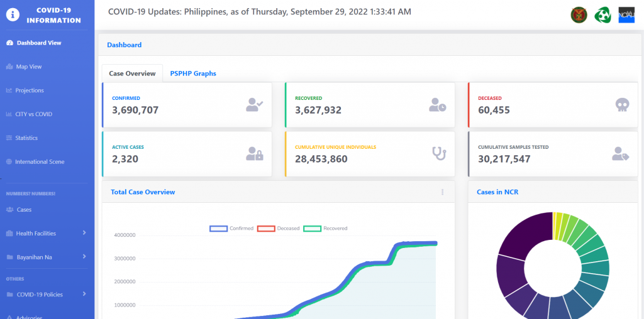The image size is (644, 319).
Task: Switch to the PSPHP Graphs tab
Action: click(x=193, y=74)
